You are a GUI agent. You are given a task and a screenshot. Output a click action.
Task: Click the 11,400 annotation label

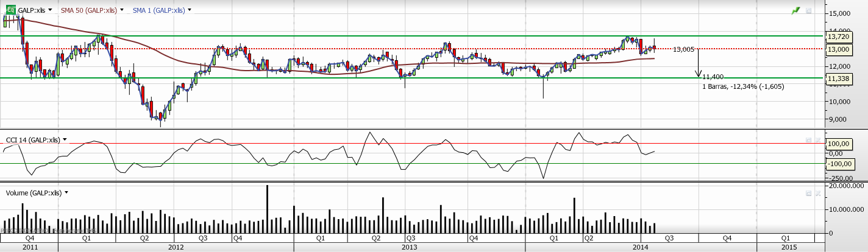pyautogui.click(x=713, y=77)
